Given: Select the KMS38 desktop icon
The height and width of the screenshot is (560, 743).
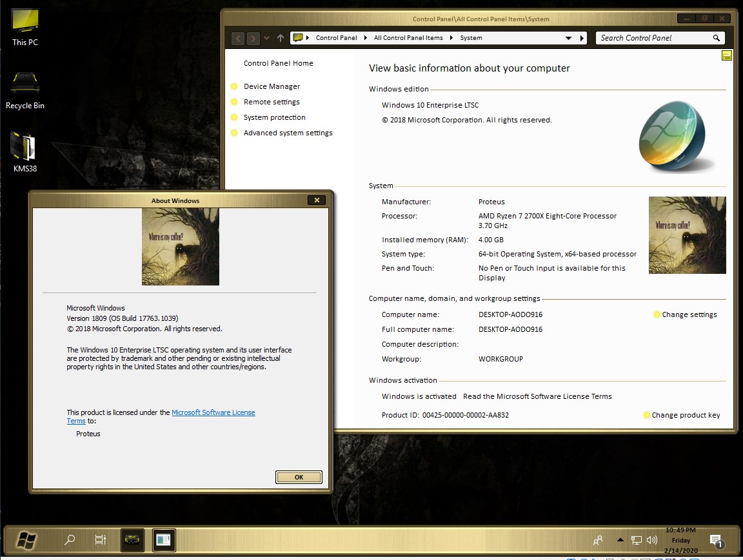Looking at the screenshot, I should coord(25,153).
